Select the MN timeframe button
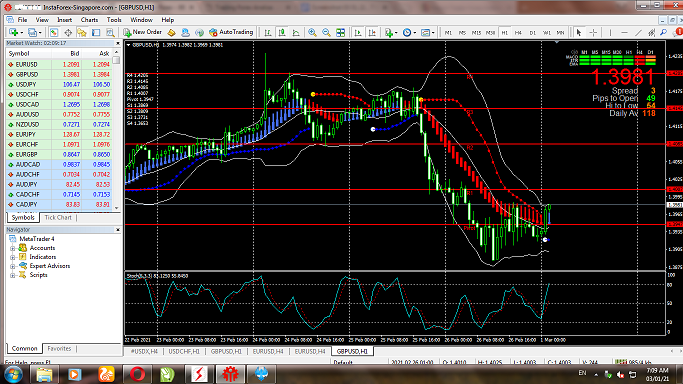Image resolution: width=683 pixels, height=384 pixels. click(x=561, y=33)
